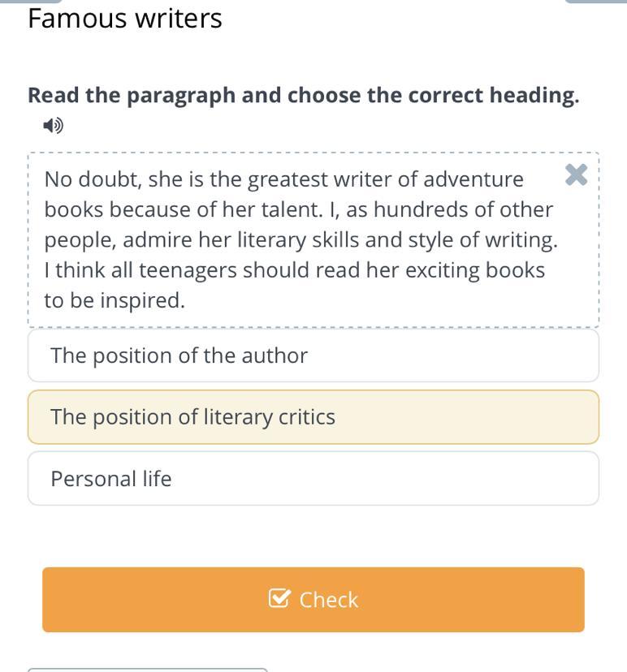This screenshot has height=672, width=627.
Task: Click the partial gray element at top right
Action: click(596, 2)
